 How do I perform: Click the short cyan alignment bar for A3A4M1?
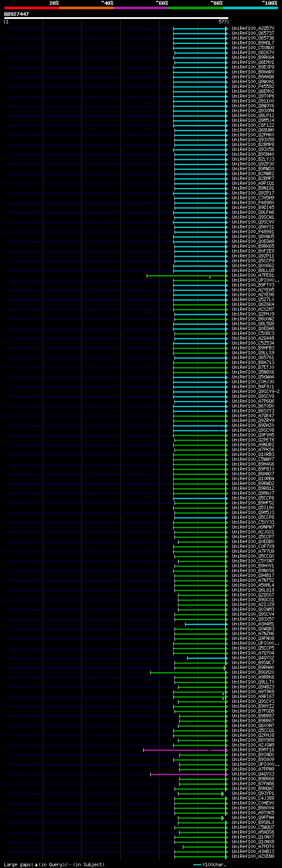coord(206,624)
